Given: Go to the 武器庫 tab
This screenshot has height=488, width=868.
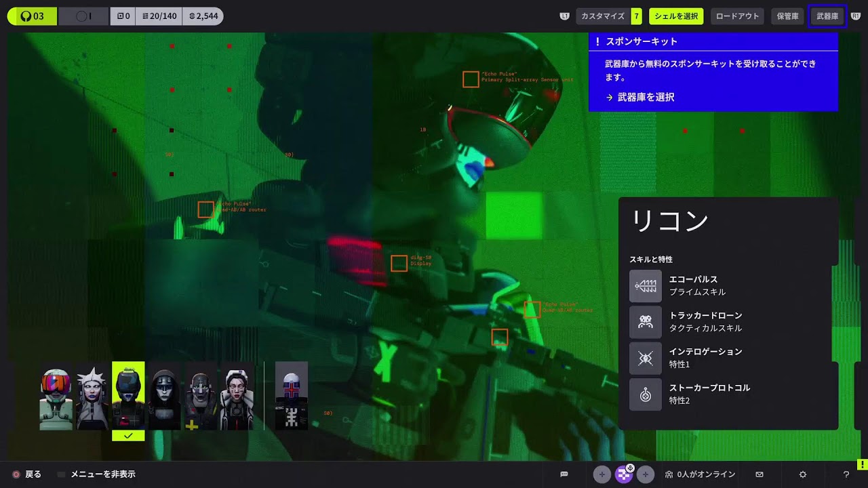Looking at the screenshot, I should pyautogui.click(x=827, y=16).
